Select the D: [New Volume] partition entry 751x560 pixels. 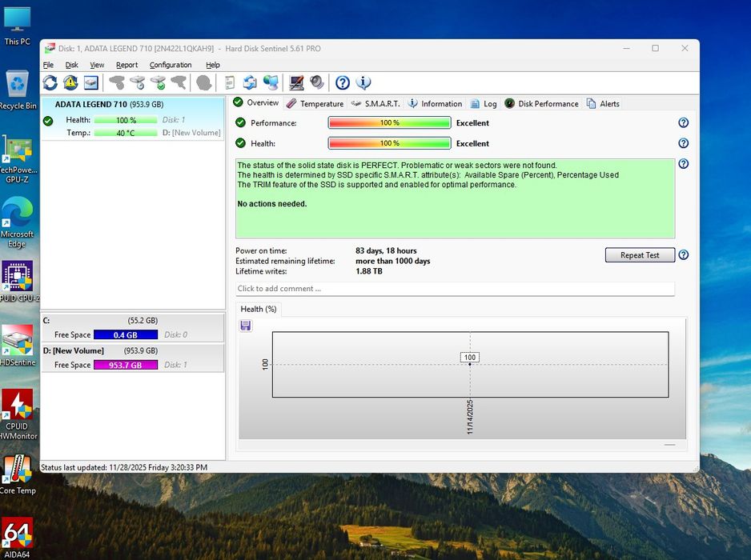[x=133, y=358]
